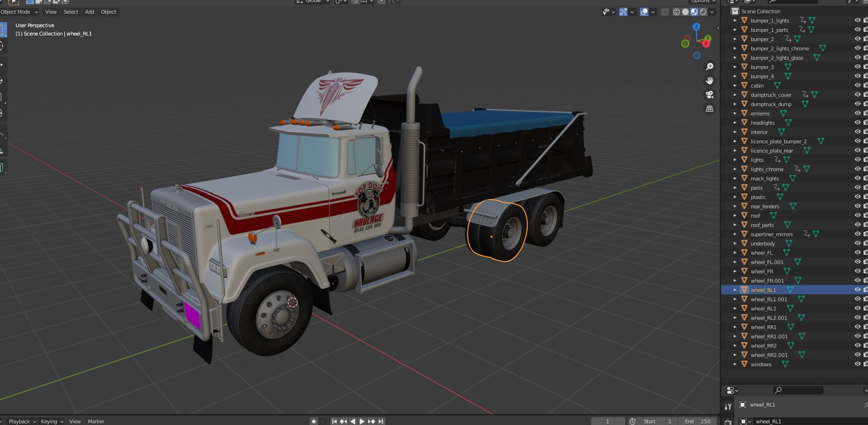Switch orthographic/perspective grid icon
This screenshot has width=868, height=425.
710,109
